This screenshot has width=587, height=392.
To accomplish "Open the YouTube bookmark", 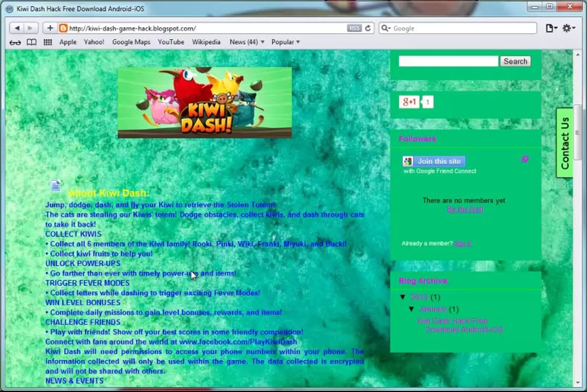I will [x=171, y=42].
